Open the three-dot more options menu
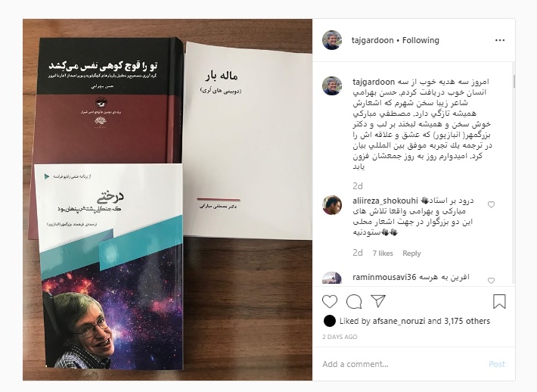 [x=500, y=40]
